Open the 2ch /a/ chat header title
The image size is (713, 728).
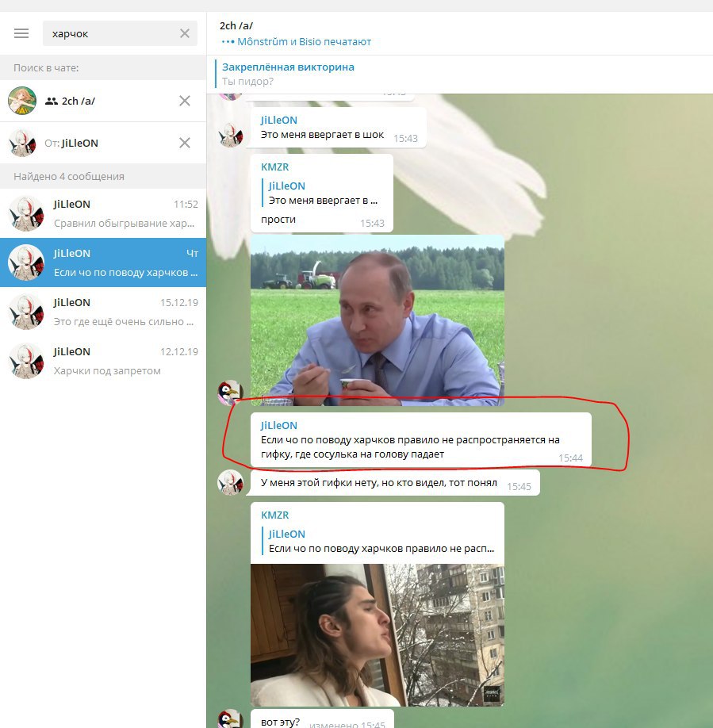point(236,26)
